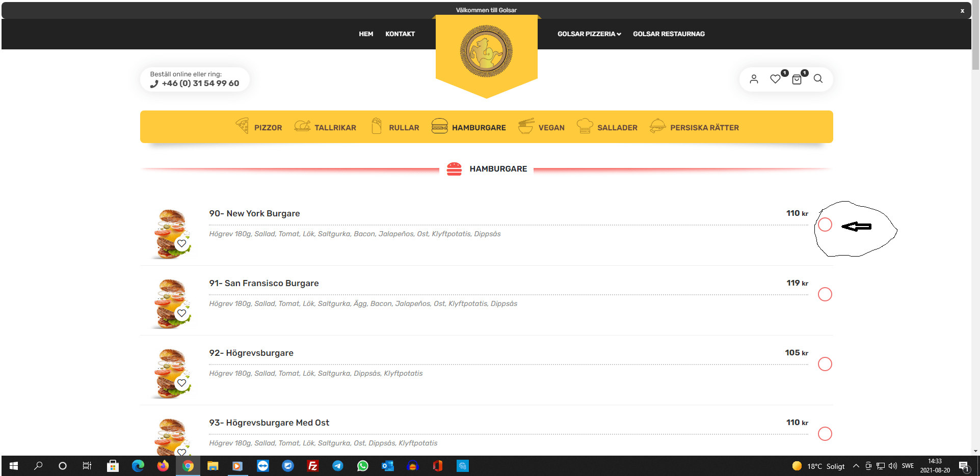Image resolution: width=980 pixels, height=476 pixels.
Task: Click the phone handset icon
Action: click(x=154, y=84)
